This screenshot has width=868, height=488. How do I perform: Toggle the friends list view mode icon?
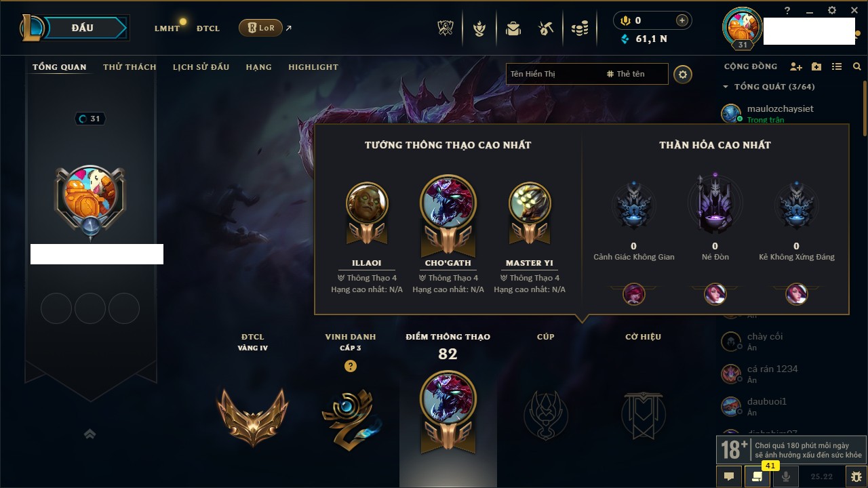coord(837,66)
